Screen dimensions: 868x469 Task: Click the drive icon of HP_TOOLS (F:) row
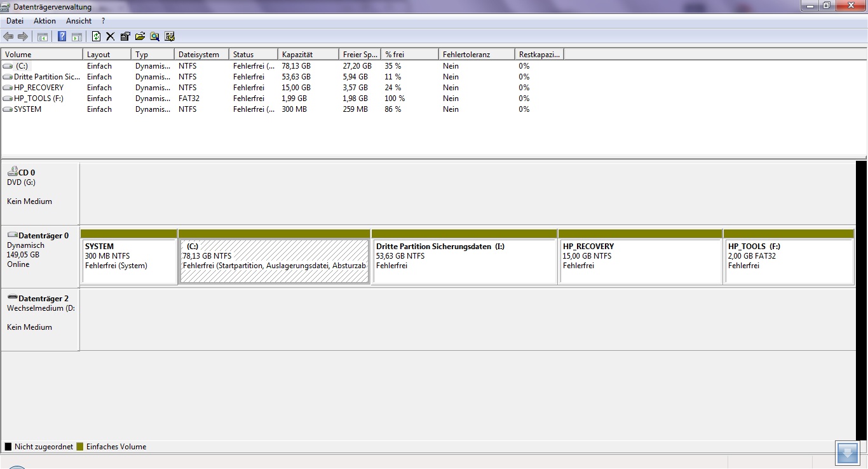8,99
